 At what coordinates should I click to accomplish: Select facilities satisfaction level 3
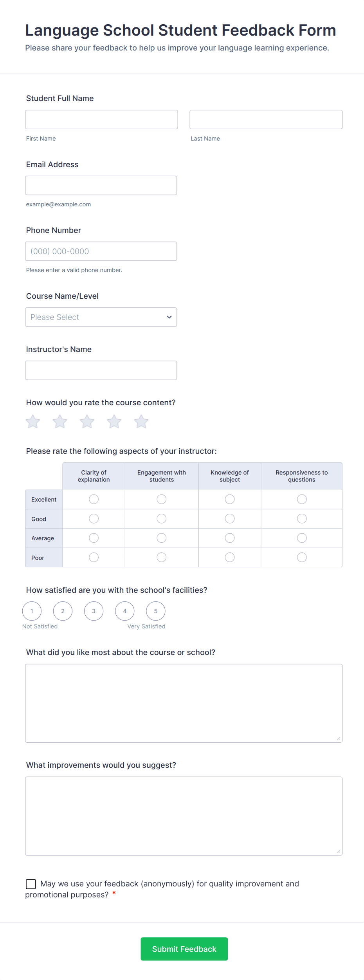click(x=94, y=610)
